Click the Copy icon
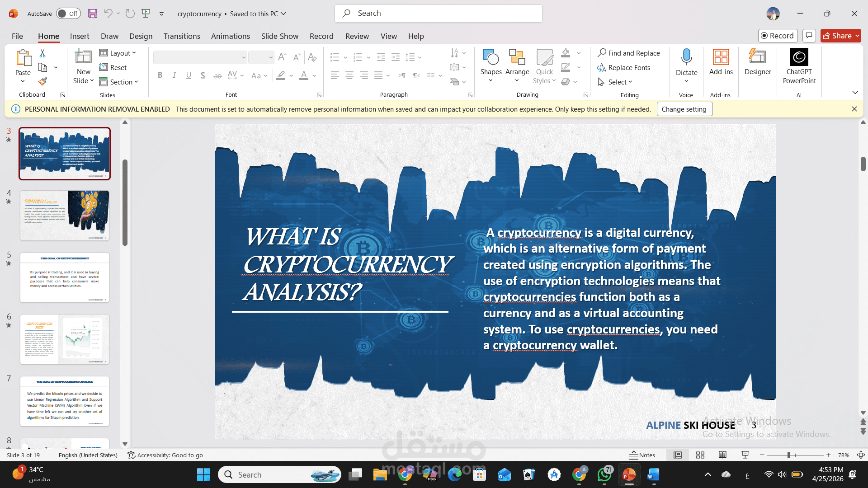Viewport: 868px width, 488px height. pyautogui.click(x=42, y=68)
